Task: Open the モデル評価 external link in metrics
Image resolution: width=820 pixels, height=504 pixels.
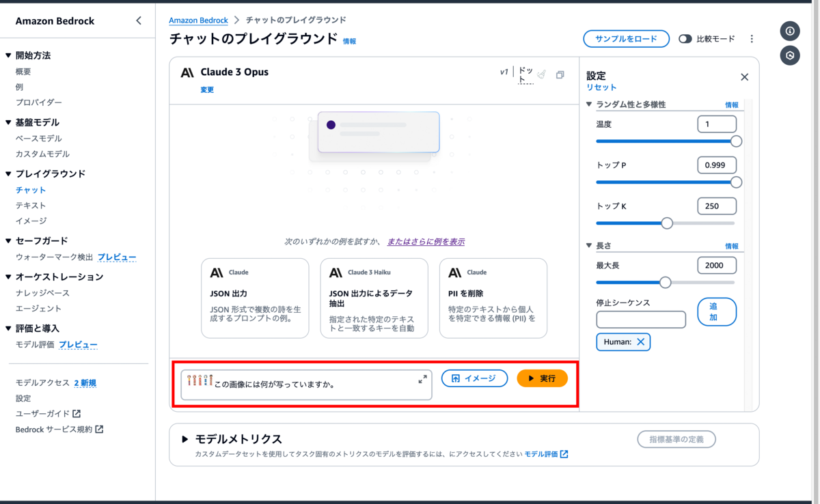Action: 546,454
